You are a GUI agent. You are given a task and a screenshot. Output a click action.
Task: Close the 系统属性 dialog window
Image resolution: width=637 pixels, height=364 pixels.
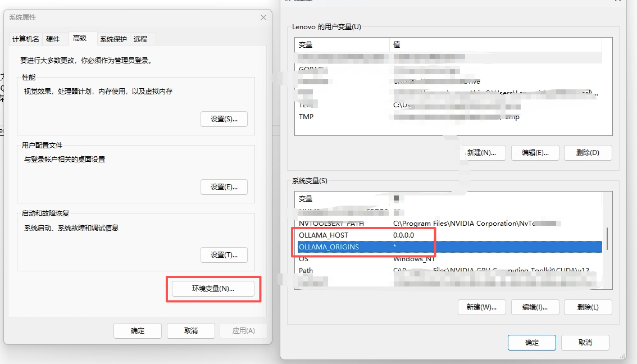point(263,17)
